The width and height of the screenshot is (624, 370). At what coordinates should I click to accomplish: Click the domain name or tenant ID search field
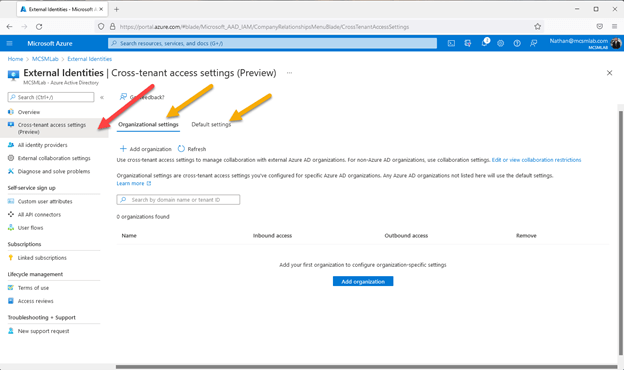(x=178, y=200)
